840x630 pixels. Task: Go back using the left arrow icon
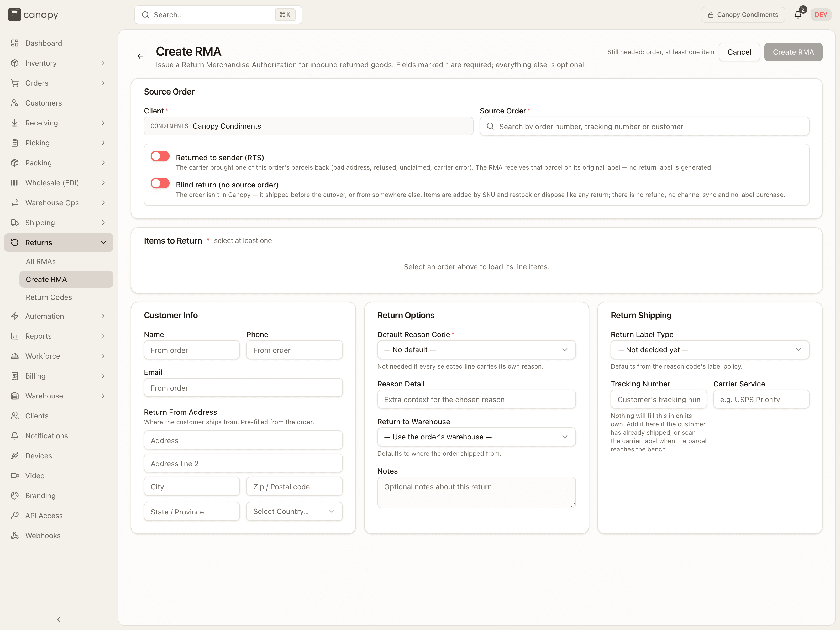pos(140,56)
